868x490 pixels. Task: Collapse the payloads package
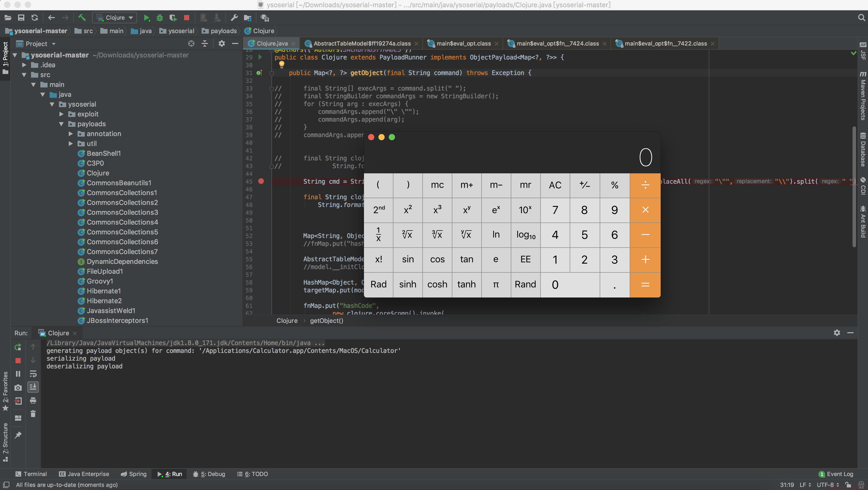[61, 124]
